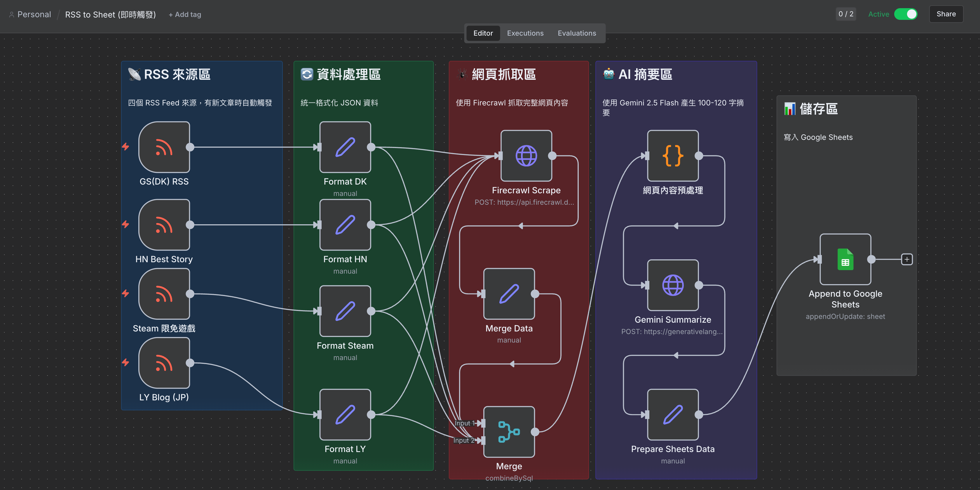Click the Add tag link
Screen dimensions: 980x490
coord(185,15)
